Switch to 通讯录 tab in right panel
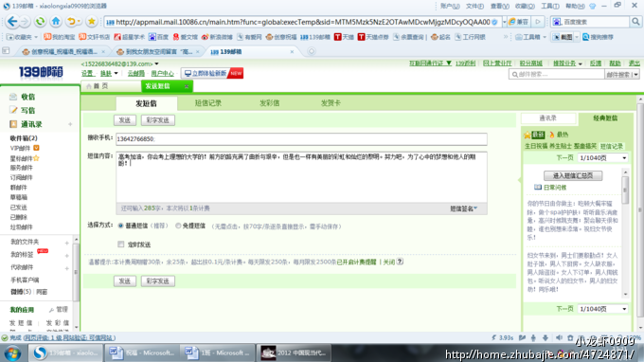This screenshot has width=644, height=362. [x=548, y=118]
